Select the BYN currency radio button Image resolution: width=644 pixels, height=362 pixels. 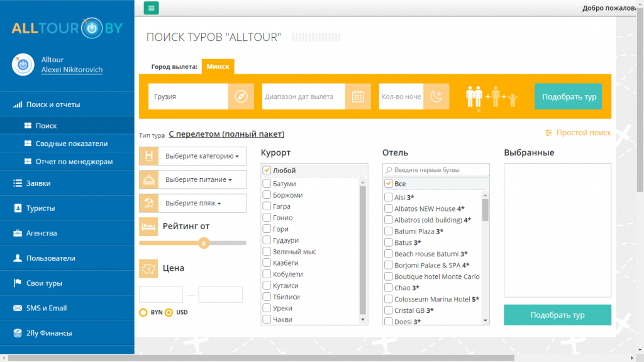tap(143, 312)
